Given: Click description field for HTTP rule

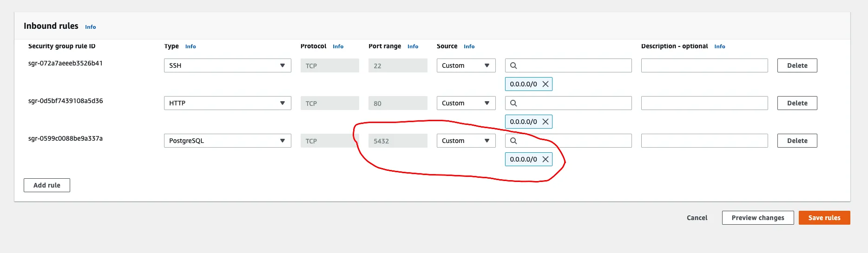Looking at the screenshot, I should [x=704, y=103].
